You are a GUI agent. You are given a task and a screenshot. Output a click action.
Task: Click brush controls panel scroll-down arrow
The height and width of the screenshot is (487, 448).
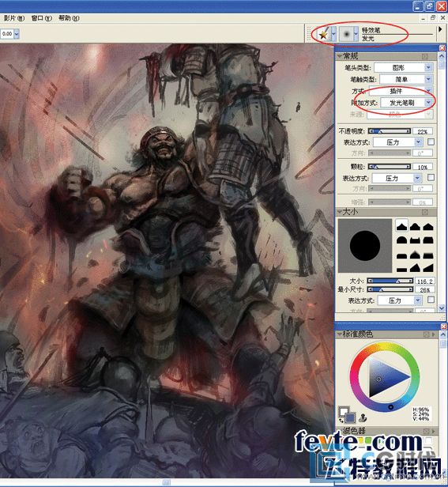[442, 308]
